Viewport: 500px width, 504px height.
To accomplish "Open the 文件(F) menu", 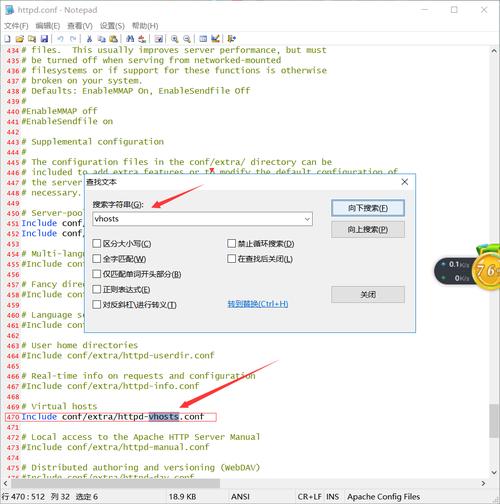I will click(x=16, y=26).
